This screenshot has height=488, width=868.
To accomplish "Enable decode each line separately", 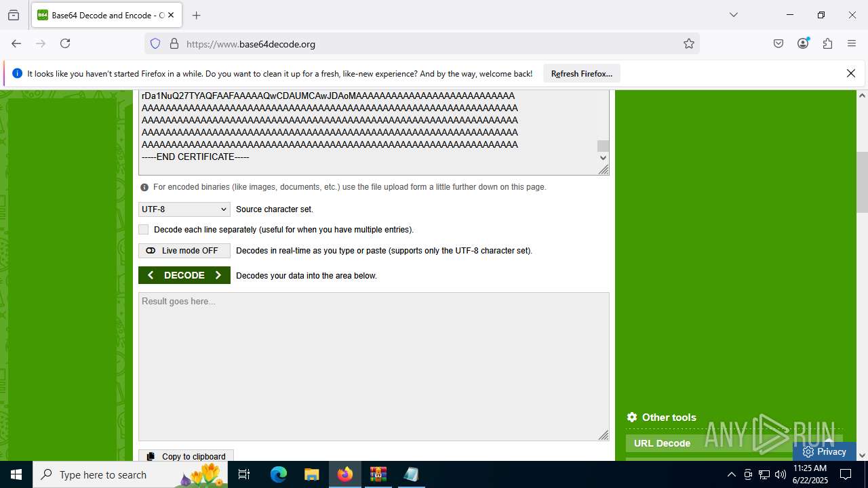I will (143, 230).
